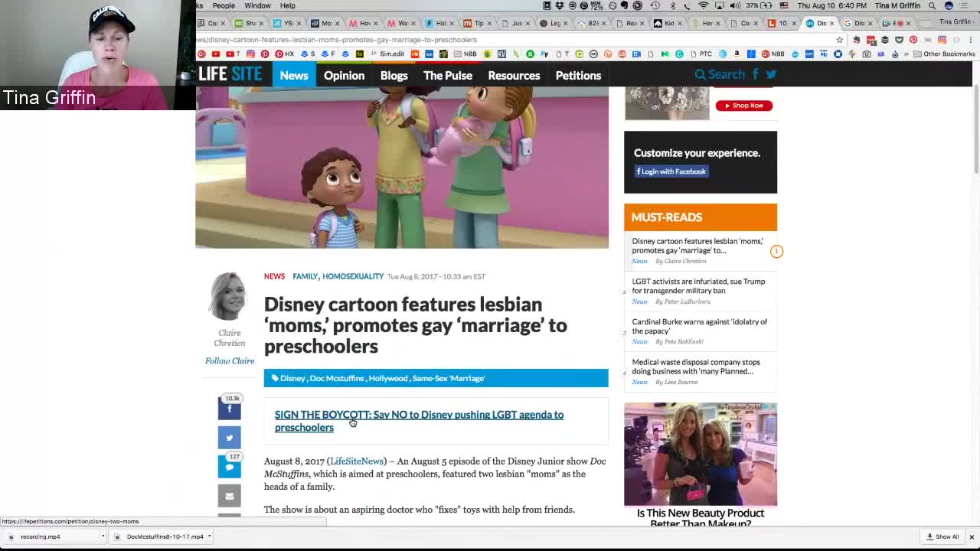Open LifeSite Twitter icon in navbar
The width and height of the screenshot is (980, 551).
click(771, 74)
